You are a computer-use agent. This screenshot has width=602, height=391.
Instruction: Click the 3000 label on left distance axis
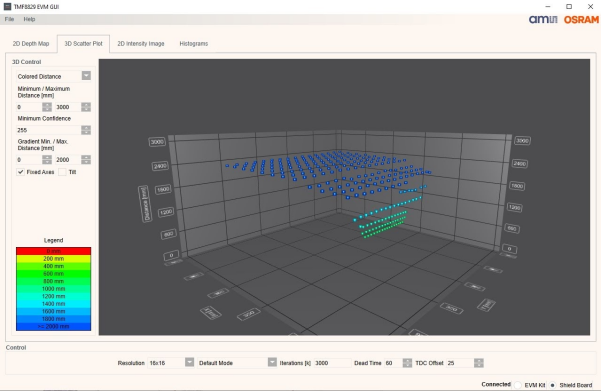(x=157, y=142)
